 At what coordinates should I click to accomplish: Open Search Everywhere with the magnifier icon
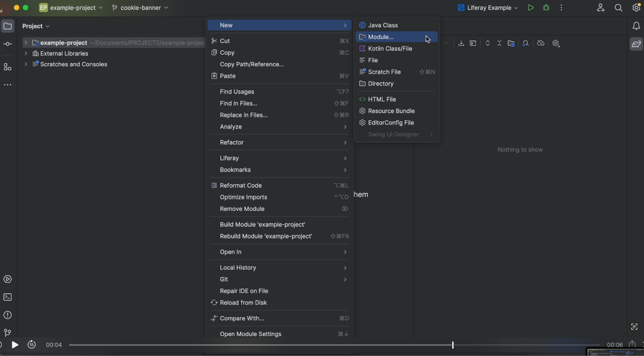619,8
